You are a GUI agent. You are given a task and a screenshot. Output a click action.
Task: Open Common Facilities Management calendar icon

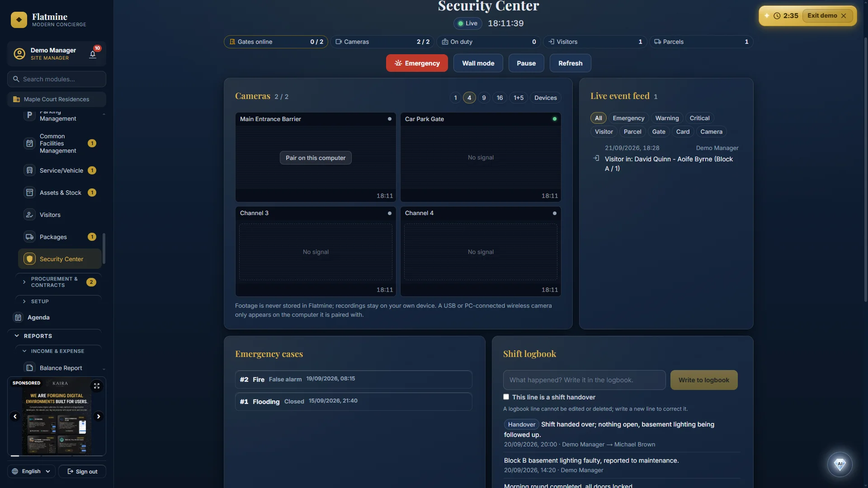point(29,143)
